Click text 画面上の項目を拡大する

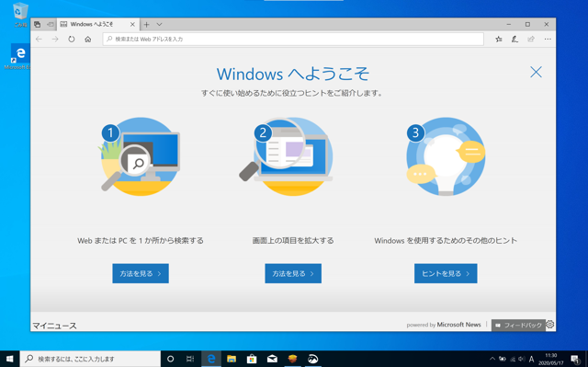[x=293, y=241]
